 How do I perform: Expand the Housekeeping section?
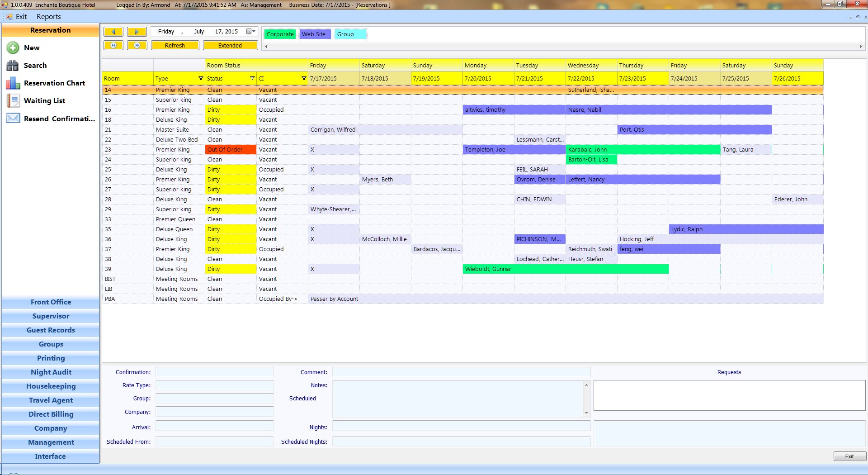point(51,386)
